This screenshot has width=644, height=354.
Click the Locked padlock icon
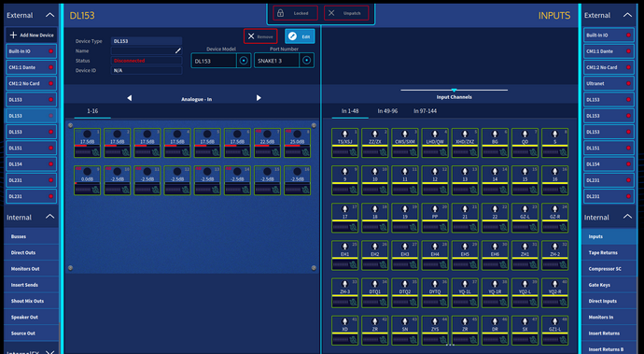tap(281, 13)
